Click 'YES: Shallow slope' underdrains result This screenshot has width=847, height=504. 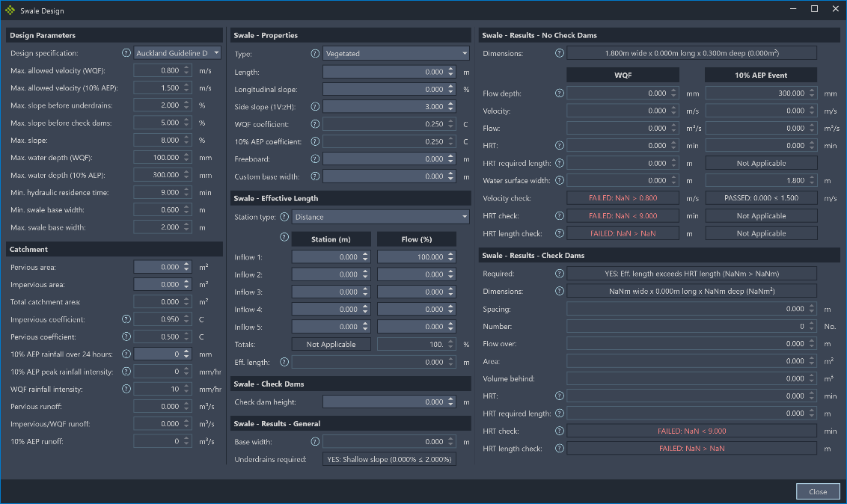click(390, 459)
